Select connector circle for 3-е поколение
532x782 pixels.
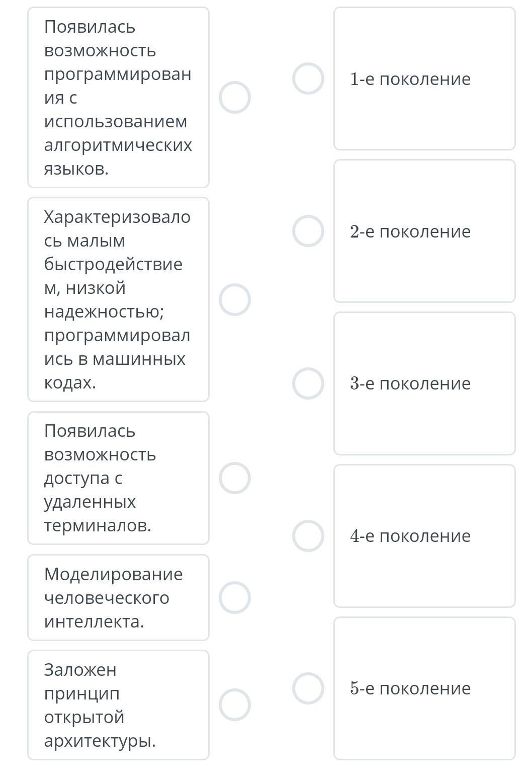pyautogui.click(x=308, y=383)
